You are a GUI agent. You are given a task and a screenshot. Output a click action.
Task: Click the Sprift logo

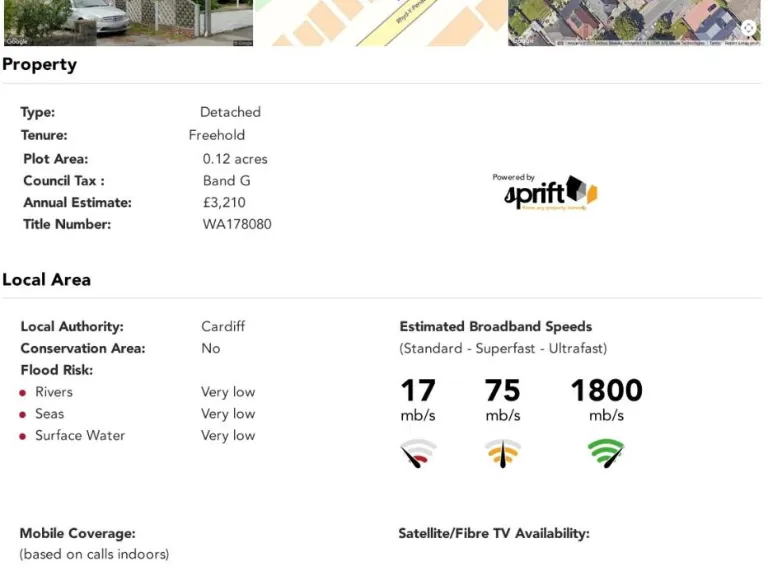(x=550, y=192)
